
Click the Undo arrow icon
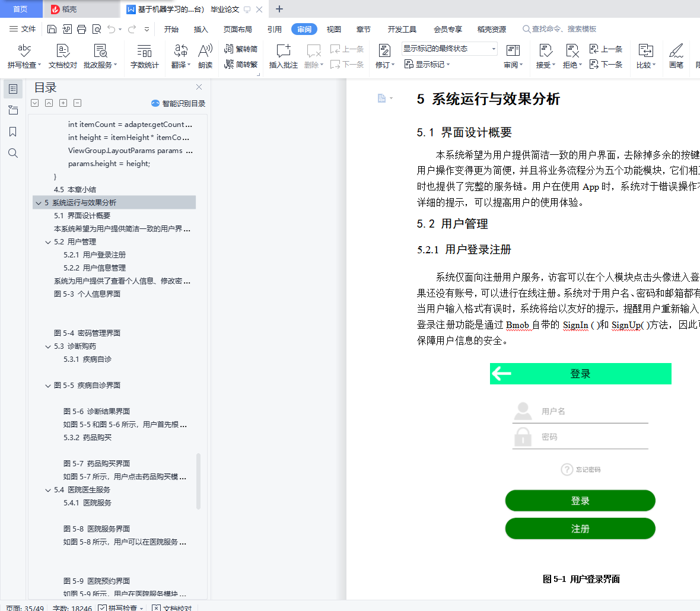(x=111, y=29)
